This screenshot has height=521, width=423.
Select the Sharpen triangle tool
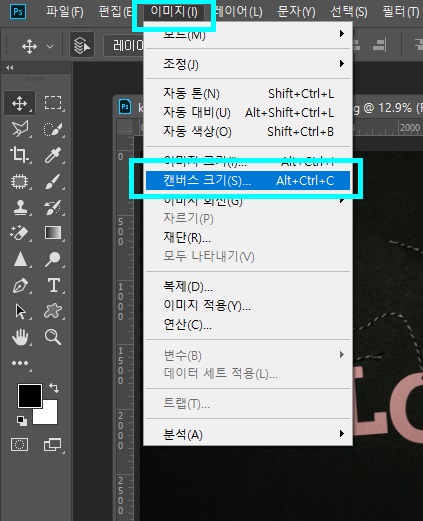pyautogui.click(x=20, y=259)
